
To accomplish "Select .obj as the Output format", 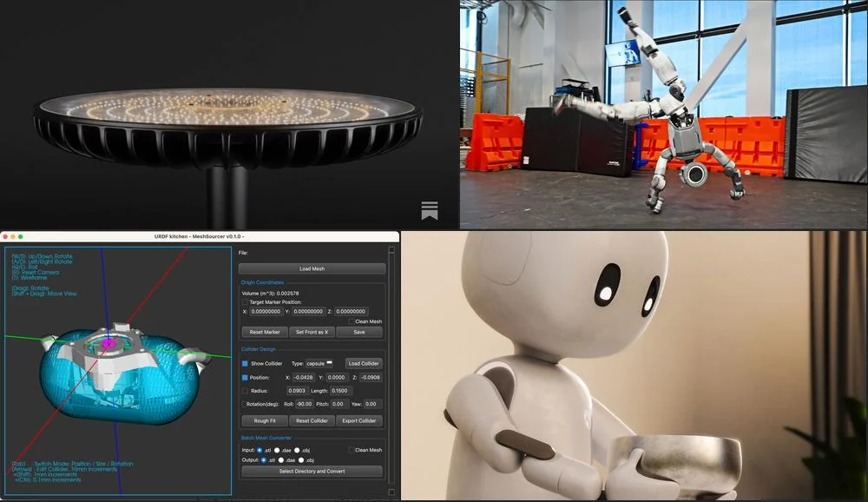I will coord(301,459).
